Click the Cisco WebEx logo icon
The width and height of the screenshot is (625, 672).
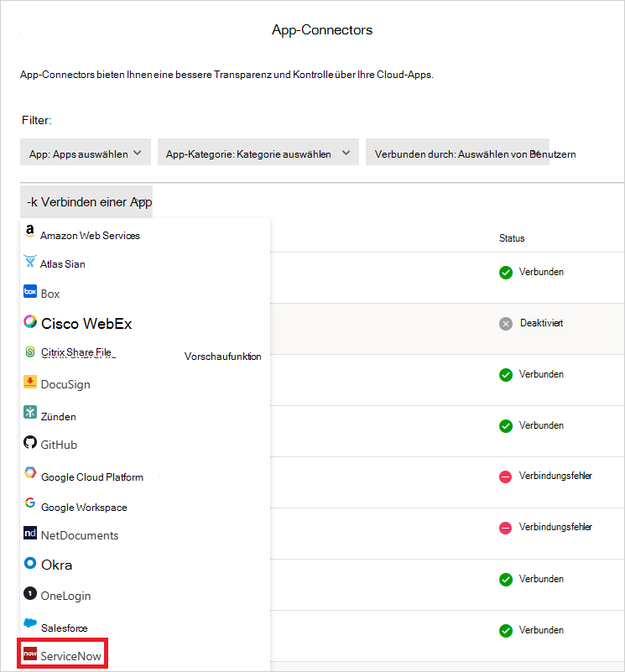point(30,321)
